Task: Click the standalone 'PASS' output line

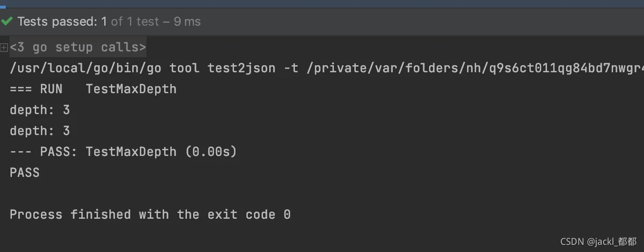Action: [25, 173]
